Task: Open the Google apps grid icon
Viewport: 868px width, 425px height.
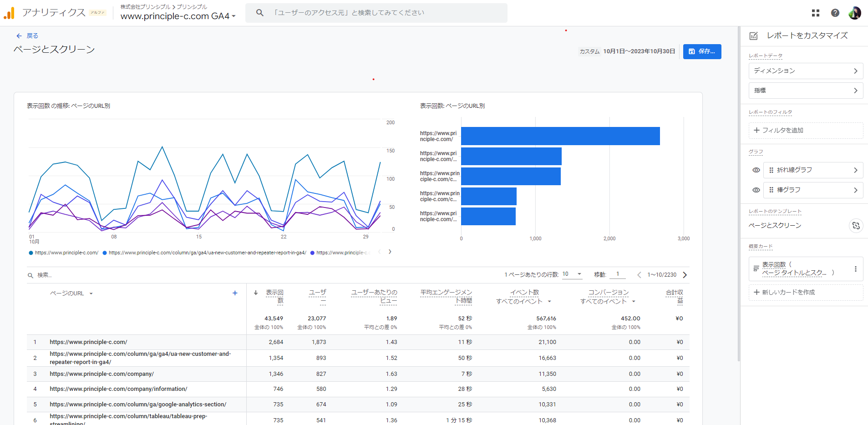Action: pyautogui.click(x=815, y=13)
